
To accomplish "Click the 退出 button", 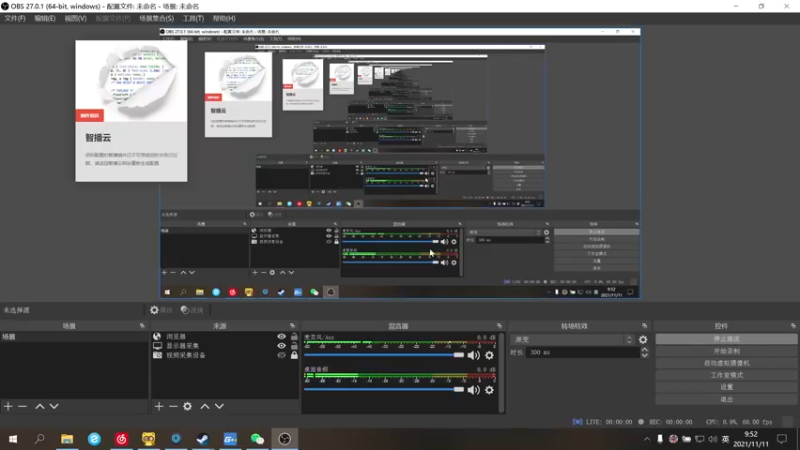I will (727, 399).
